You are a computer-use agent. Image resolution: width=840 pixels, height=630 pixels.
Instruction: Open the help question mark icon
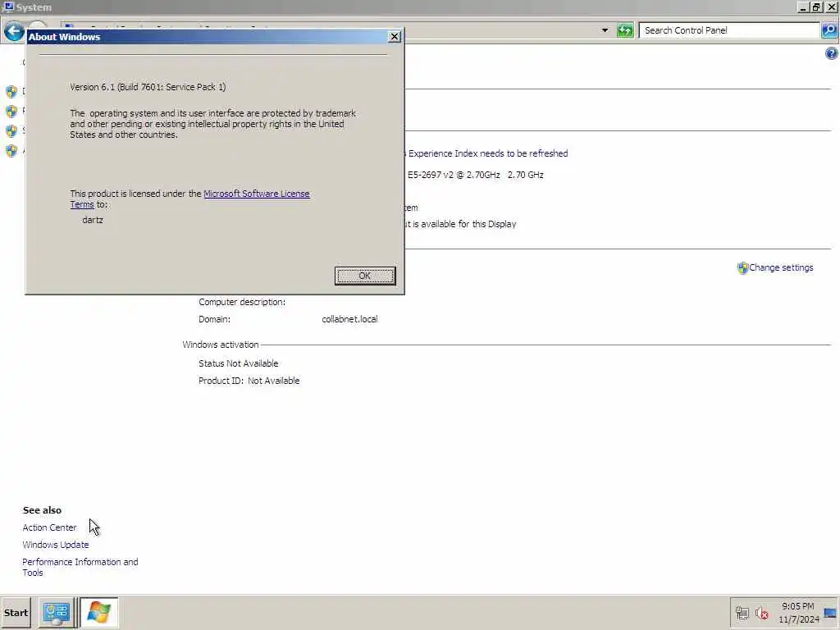pyautogui.click(x=832, y=53)
